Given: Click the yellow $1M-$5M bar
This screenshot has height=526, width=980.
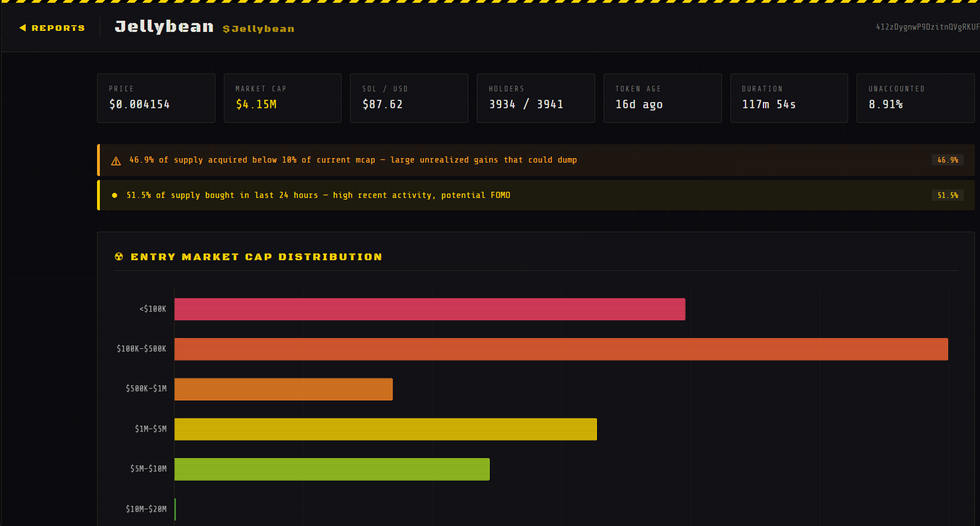Looking at the screenshot, I should (x=386, y=429).
